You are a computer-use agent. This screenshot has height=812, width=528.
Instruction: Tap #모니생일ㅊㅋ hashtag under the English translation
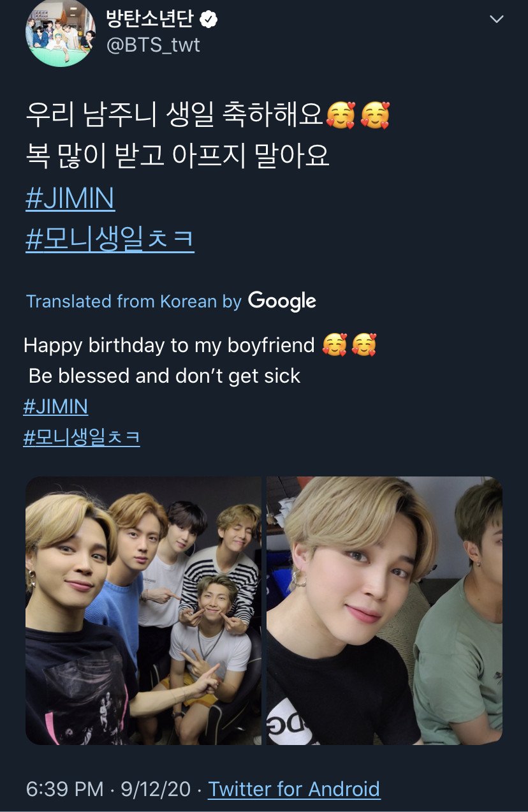(82, 438)
